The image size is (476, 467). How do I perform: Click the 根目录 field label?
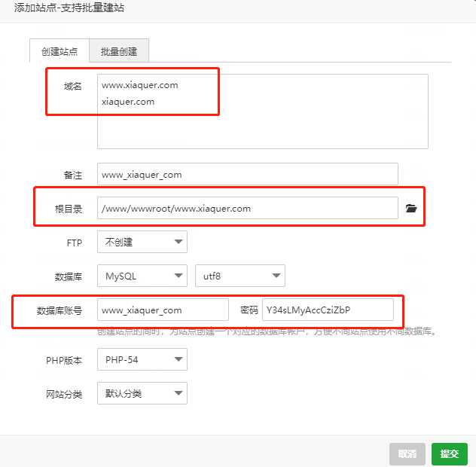[x=69, y=209]
